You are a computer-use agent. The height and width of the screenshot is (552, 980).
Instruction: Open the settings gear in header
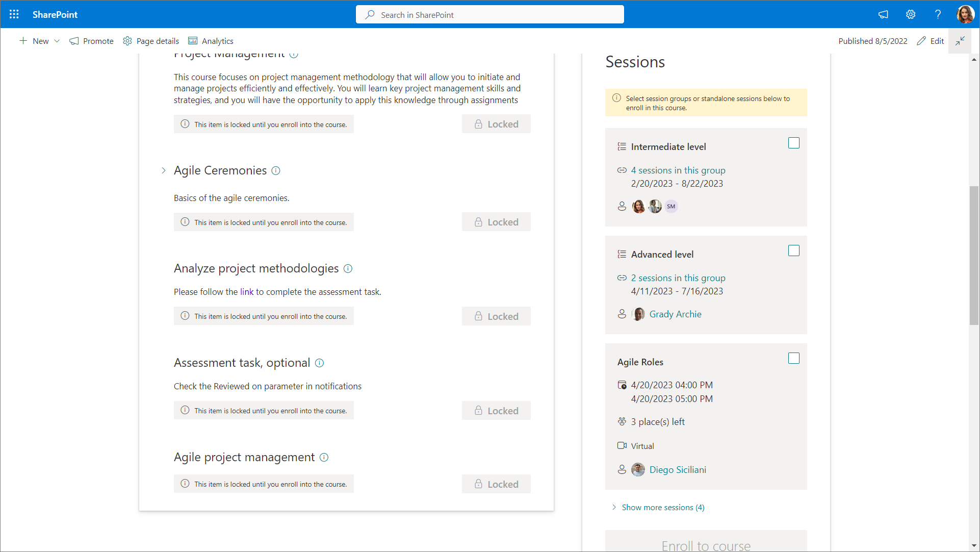(911, 14)
